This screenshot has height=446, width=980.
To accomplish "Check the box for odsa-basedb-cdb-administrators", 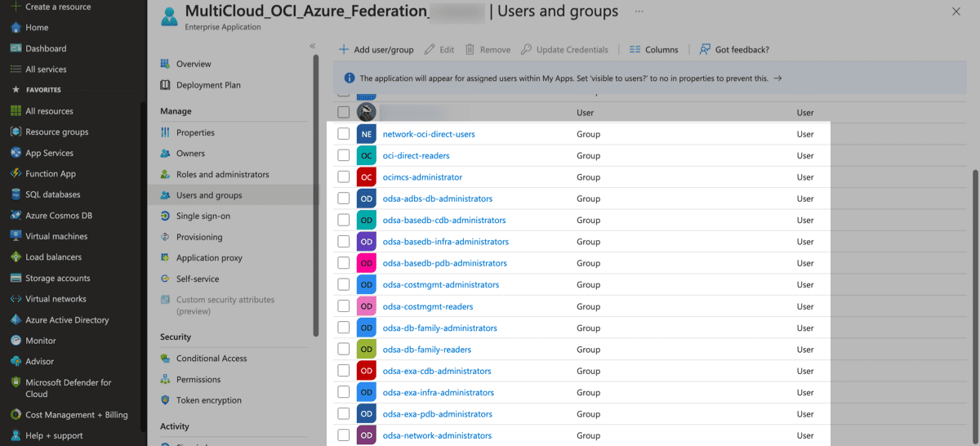I will point(344,220).
